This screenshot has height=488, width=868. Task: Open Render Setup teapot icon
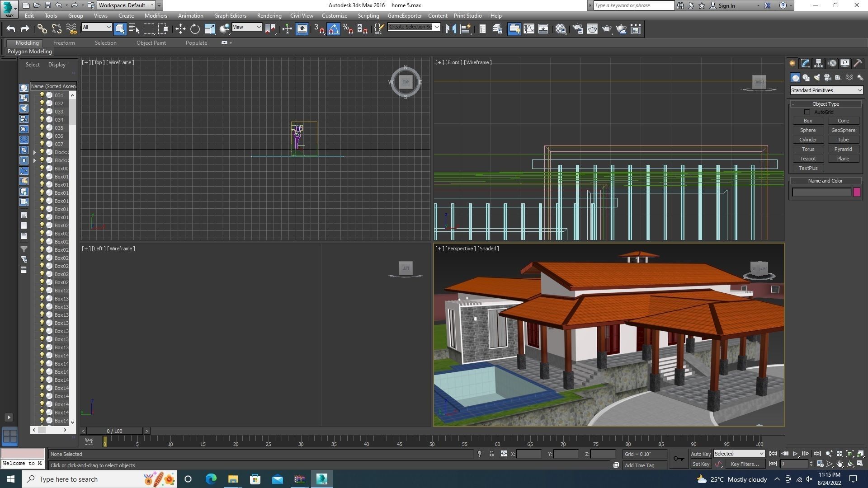(x=578, y=29)
